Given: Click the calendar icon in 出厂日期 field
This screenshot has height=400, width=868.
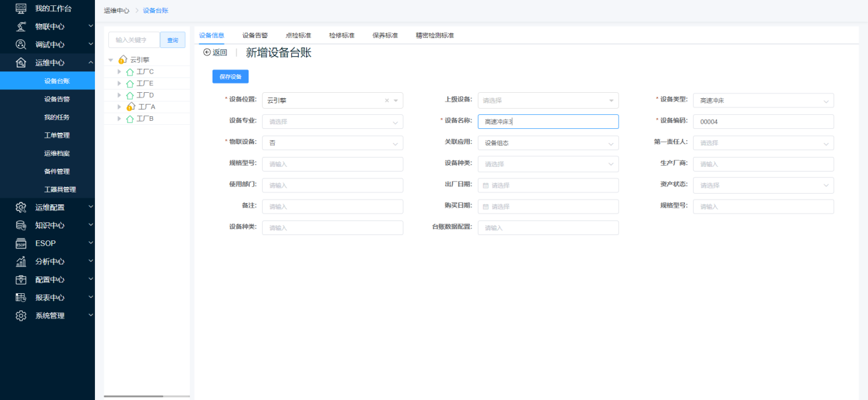Looking at the screenshot, I should pyautogui.click(x=486, y=186).
